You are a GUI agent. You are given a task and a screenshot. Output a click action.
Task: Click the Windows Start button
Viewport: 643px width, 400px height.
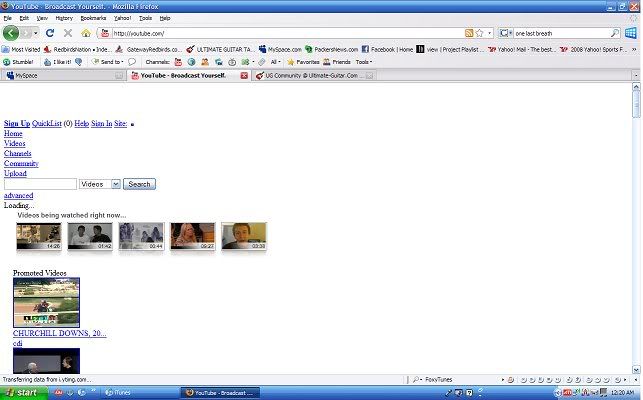pyautogui.click(x=24, y=393)
